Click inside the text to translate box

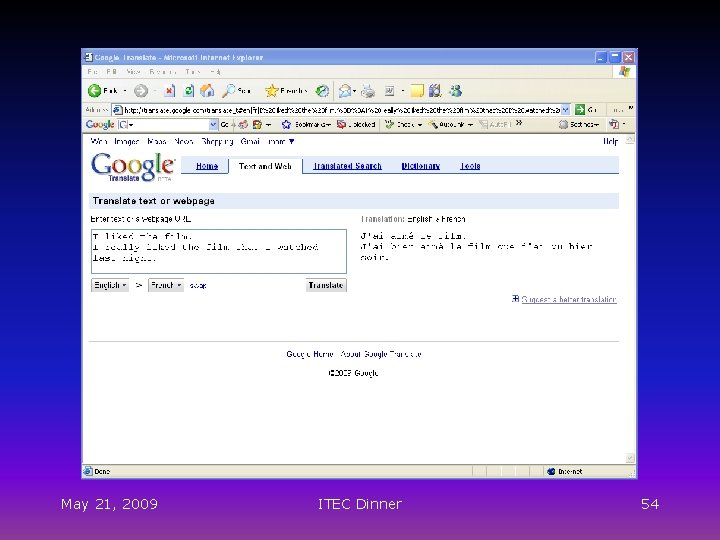(219, 252)
